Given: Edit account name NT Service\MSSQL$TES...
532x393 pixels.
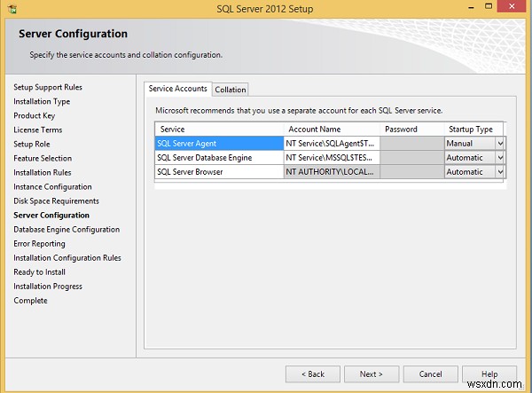Looking at the screenshot, I should coord(332,158).
